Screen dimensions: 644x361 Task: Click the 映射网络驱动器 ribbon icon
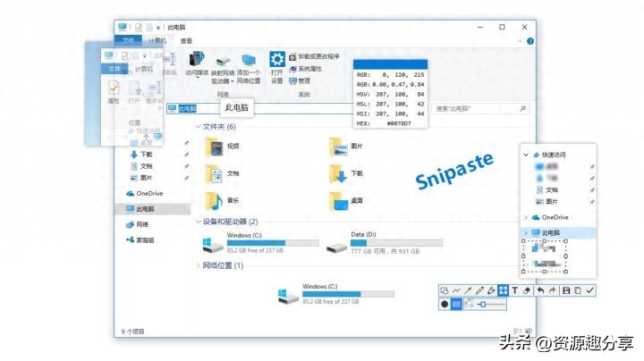tap(223, 69)
